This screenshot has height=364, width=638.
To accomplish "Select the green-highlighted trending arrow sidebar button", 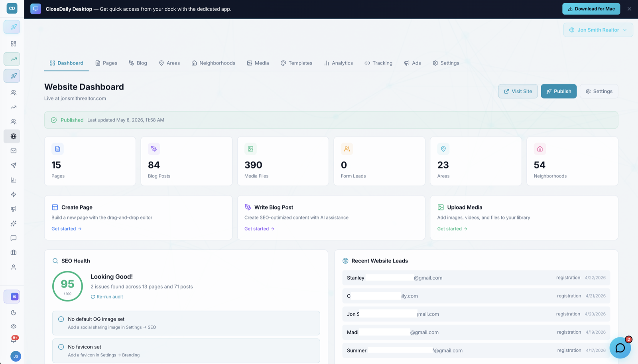I will click(12, 59).
